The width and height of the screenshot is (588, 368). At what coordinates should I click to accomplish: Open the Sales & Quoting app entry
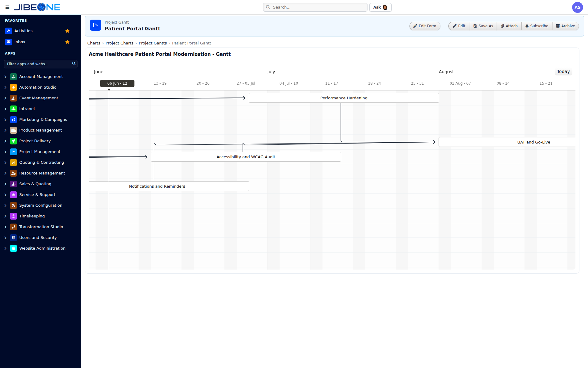coord(35,184)
